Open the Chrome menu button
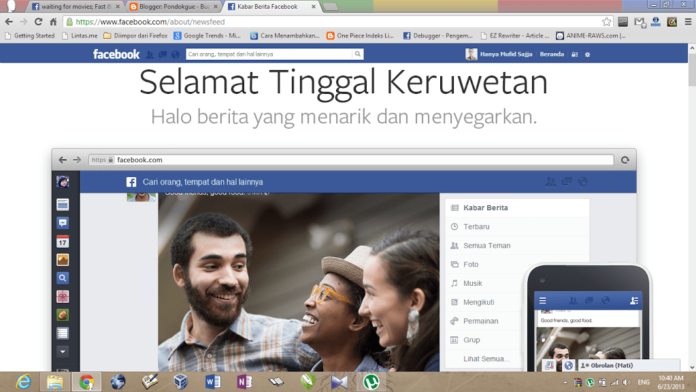696x392 pixels. pos(688,22)
